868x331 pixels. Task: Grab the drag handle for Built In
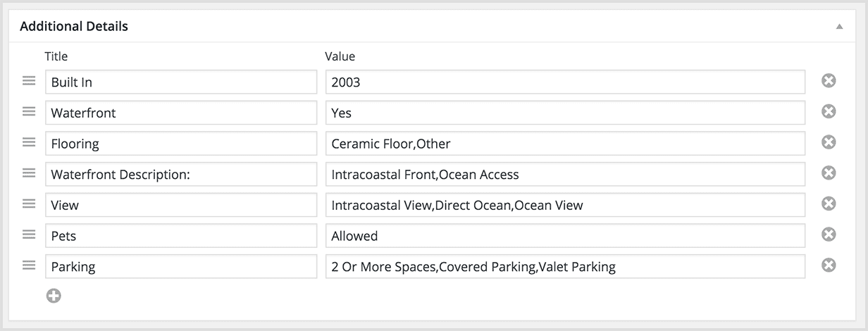29,81
